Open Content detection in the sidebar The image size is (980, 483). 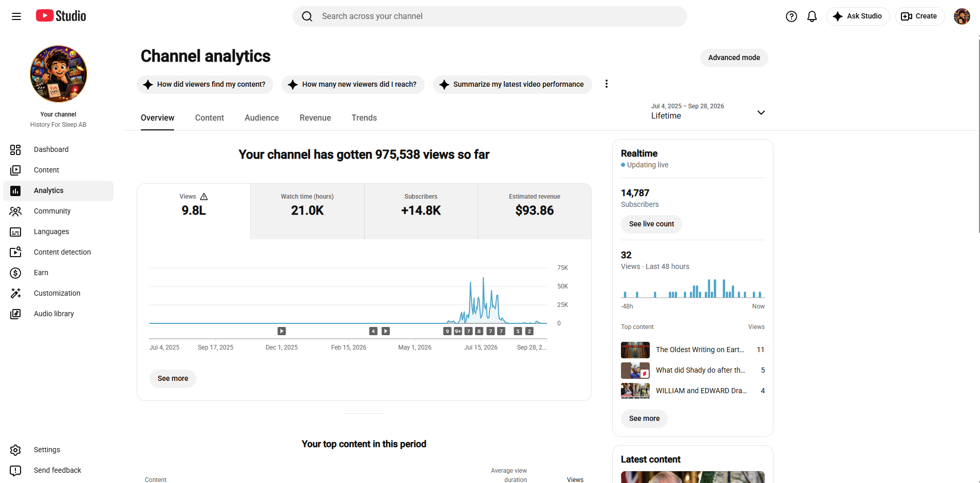pos(58,252)
